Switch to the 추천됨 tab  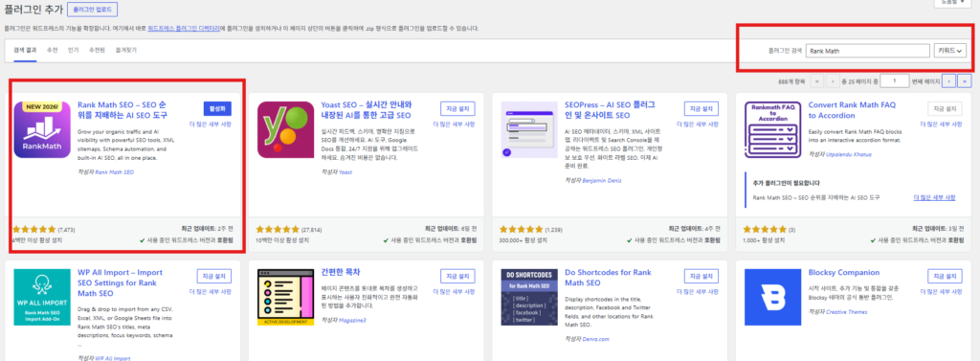[97, 50]
